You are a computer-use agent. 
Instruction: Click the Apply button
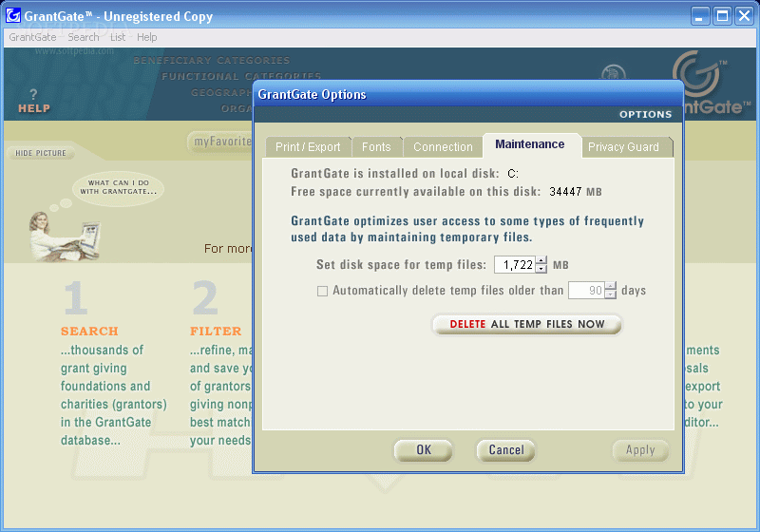click(x=640, y=450)
